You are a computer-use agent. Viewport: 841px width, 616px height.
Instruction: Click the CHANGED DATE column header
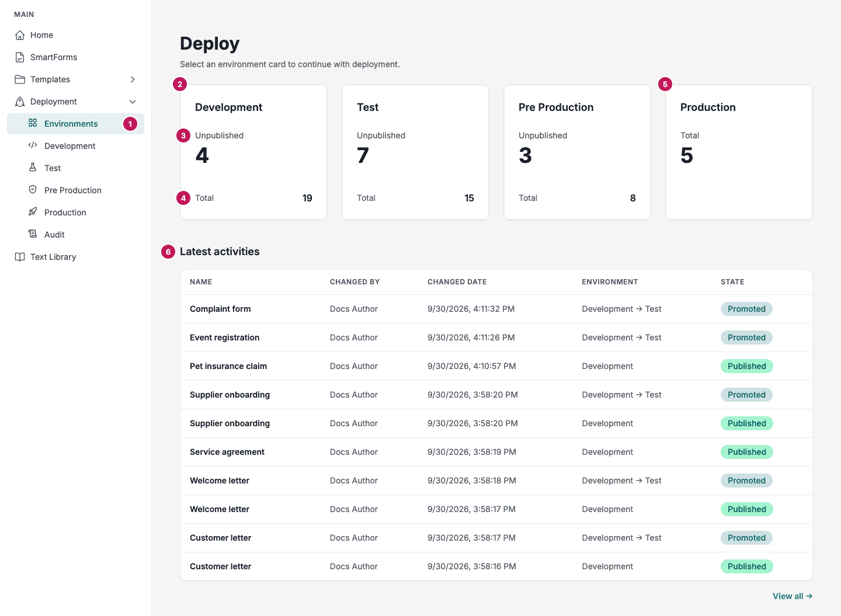457,282
